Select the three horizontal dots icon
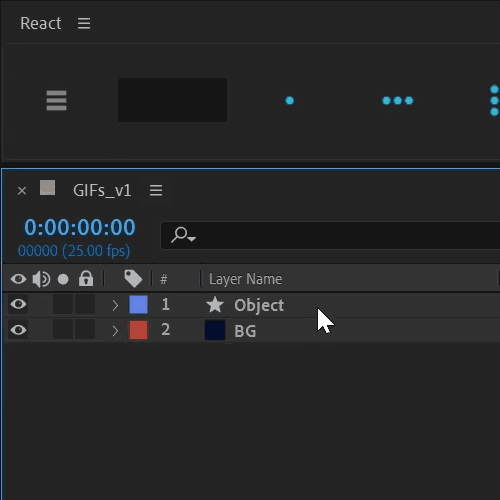Screen dimensions: 500x500 coord(398,100)
